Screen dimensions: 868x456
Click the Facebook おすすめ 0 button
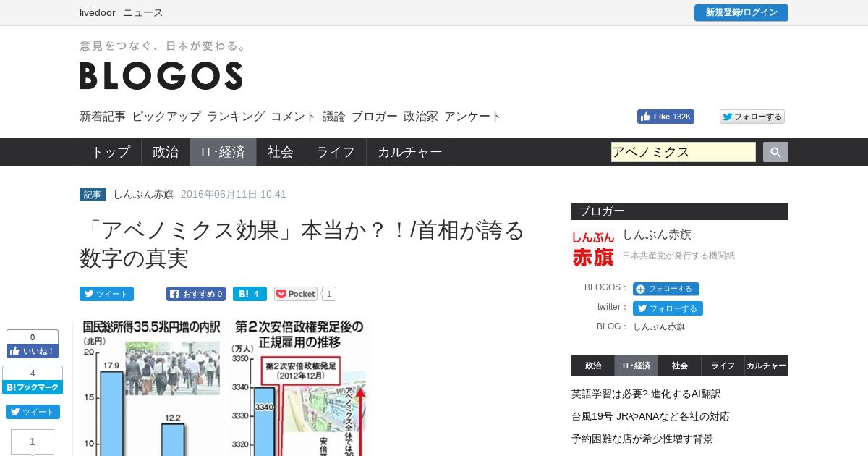[196, 294]
